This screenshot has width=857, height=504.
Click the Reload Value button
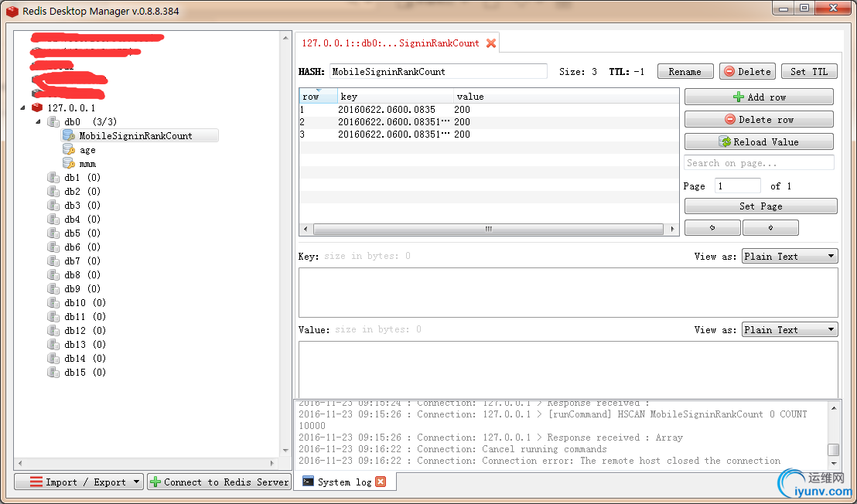tap(760, 142)
